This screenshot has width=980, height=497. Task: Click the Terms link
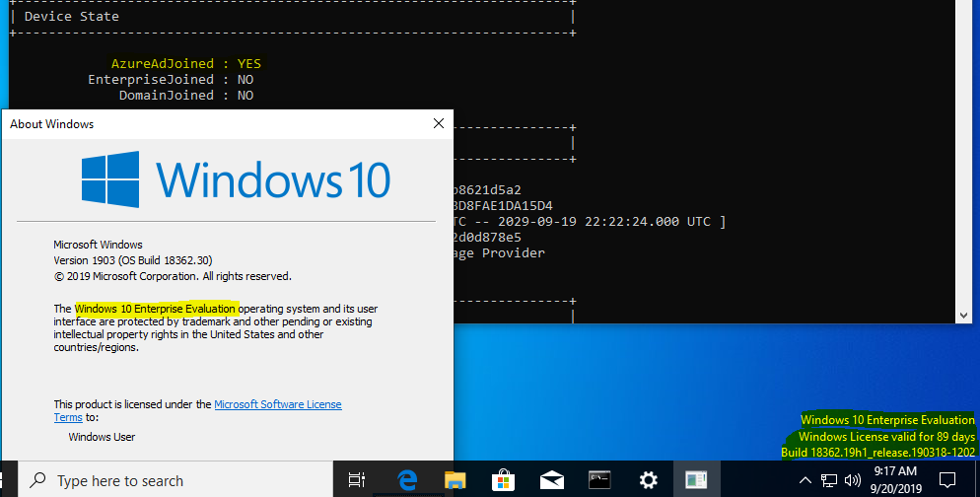(x=68, y=417)
